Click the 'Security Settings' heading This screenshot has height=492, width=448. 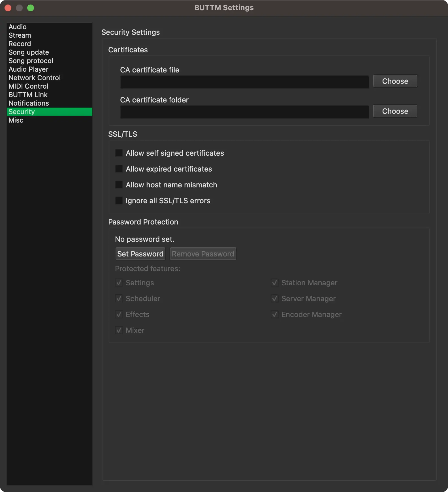(131, 32)
